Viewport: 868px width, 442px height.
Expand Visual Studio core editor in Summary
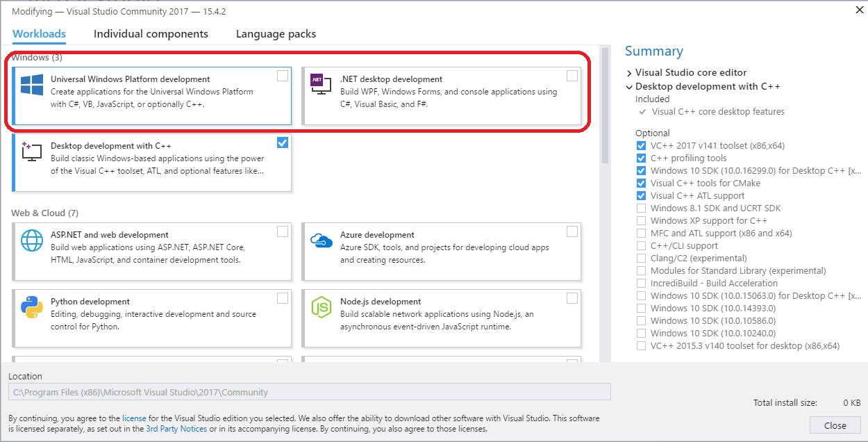tap(629, 73)
